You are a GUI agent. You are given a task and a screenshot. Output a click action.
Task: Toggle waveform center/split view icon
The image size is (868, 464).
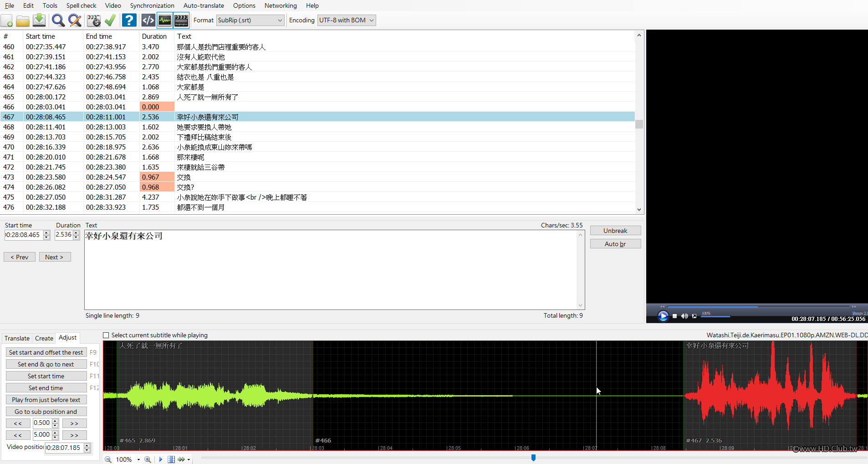(171, 459)
